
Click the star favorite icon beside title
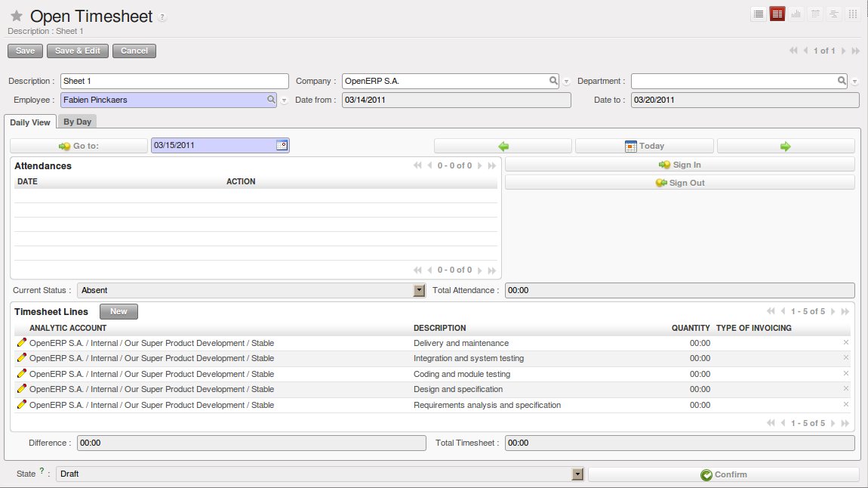[17, 16]
